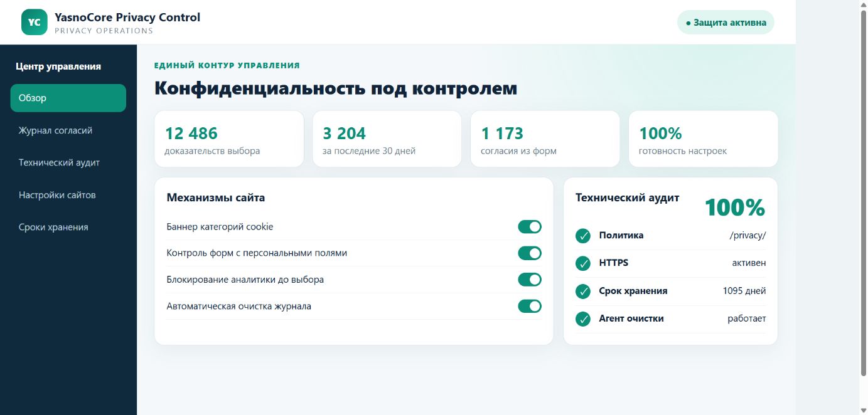This screenshot has width=868, height=415.
Task: Click the HTTPS label in audit
Action: point(614,263)
